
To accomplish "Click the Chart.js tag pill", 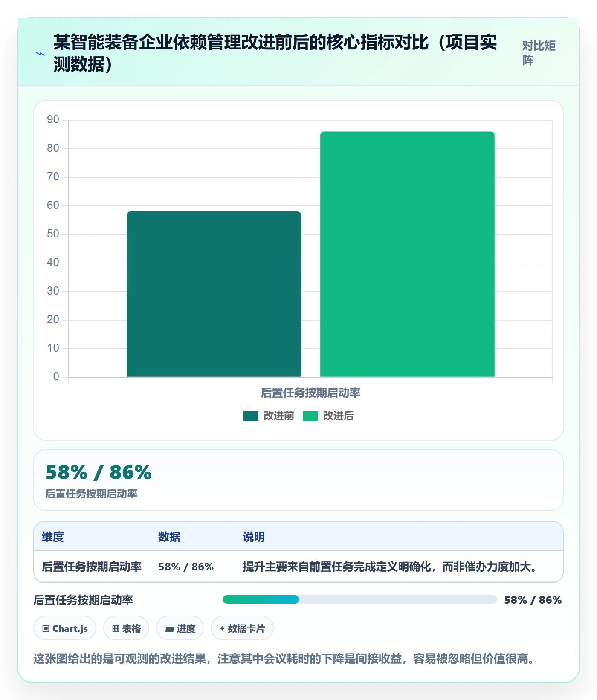I will point(65,628).
